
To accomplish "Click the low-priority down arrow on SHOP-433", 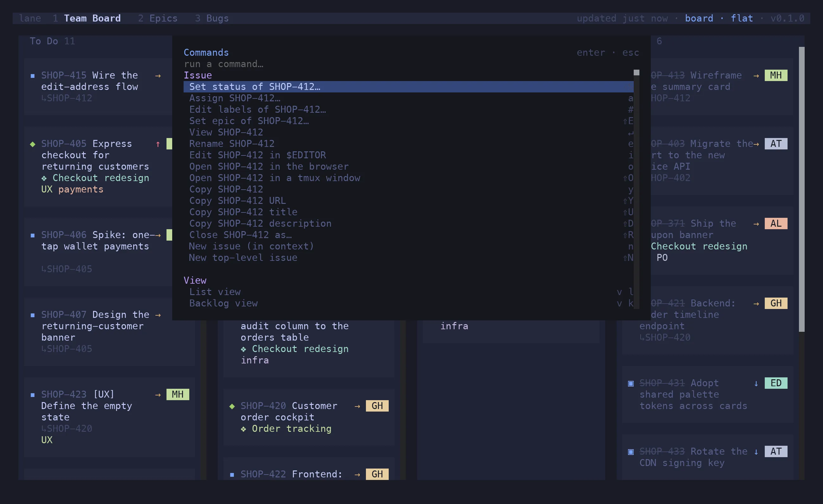I will tap(756, 452).
